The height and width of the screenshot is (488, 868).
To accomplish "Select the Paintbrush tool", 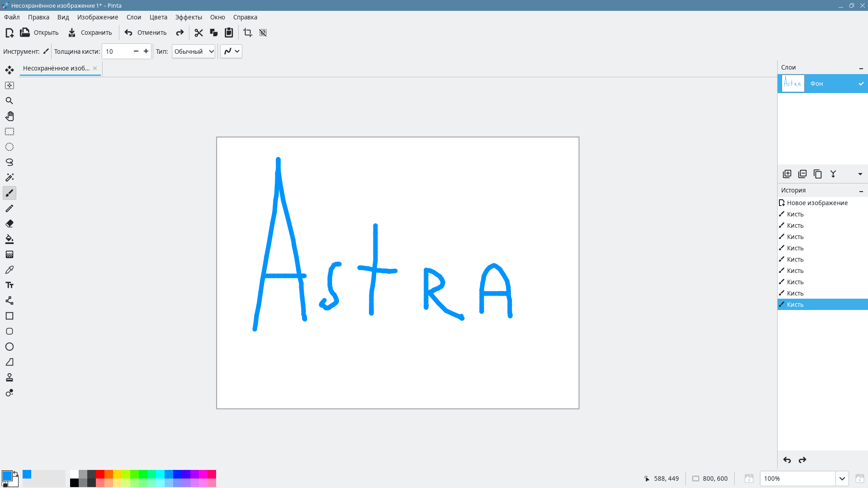I will pos(9,193).
